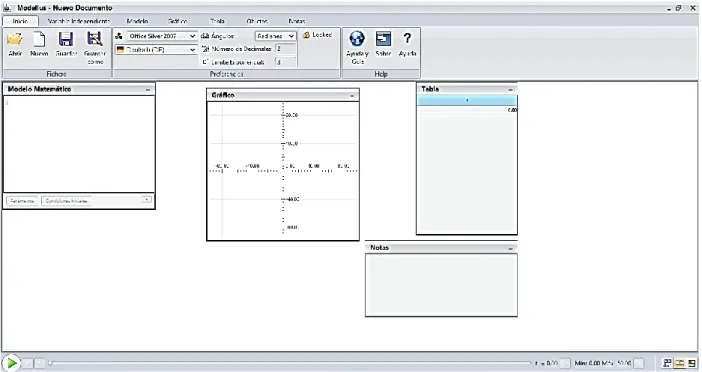Click the theme color icon beside Office Silver
Image resolution: width=702 pixels, height=372 pixels.
pos(119,36)
